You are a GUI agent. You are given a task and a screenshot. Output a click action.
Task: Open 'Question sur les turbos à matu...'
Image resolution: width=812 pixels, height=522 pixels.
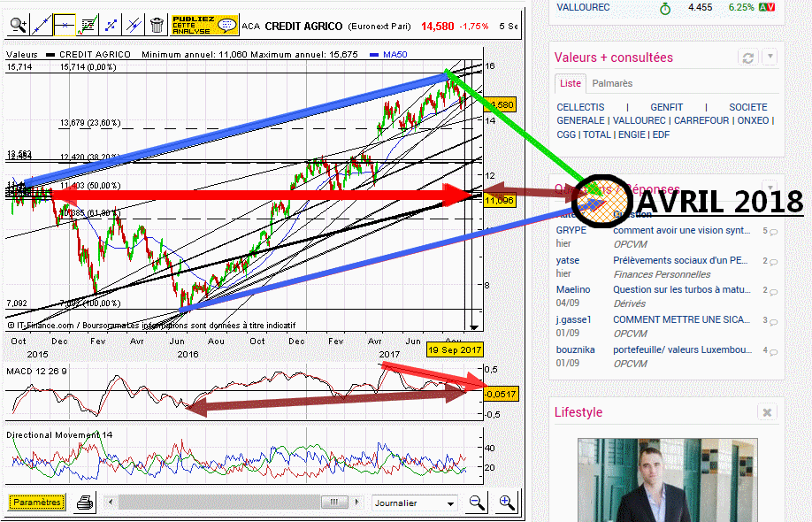pos(682,289)
